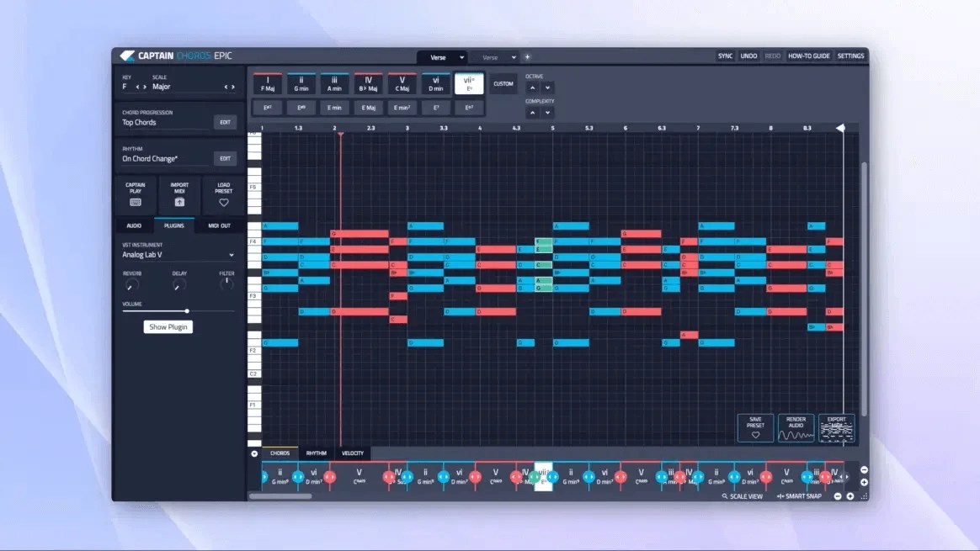Open the Rhythm bottom tab
This screenshot has width=980, height=551.
pos(317,453)
